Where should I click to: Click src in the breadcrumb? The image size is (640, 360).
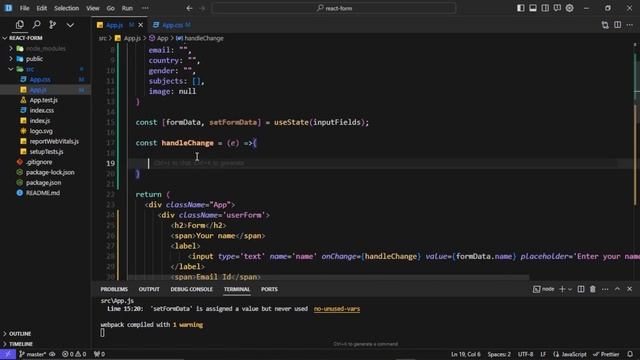pos(102,38)
